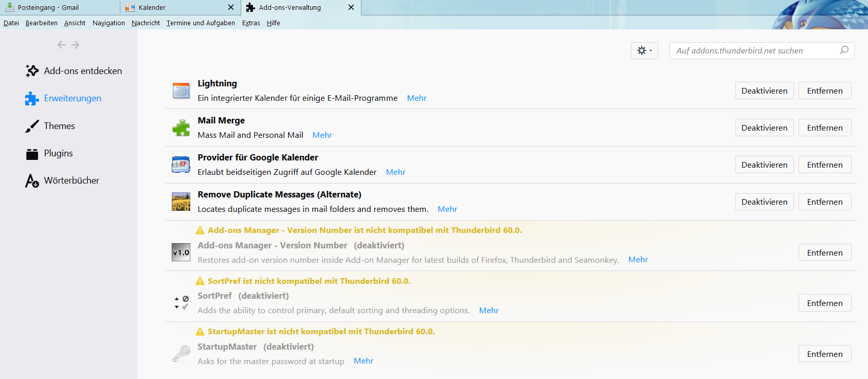Click the StartupMaster key icon
The width and height of the screenshot is (868, 379).
click(x=181, y=354)
